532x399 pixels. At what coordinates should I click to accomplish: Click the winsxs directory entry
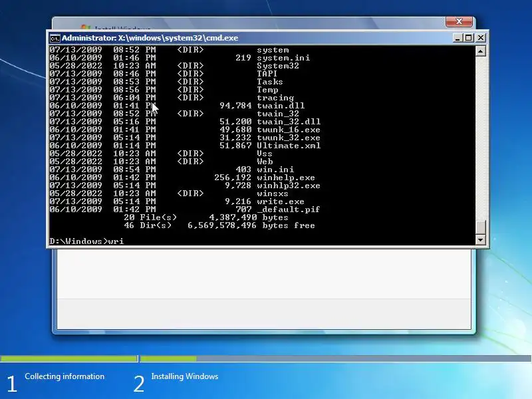coord(273,194)
